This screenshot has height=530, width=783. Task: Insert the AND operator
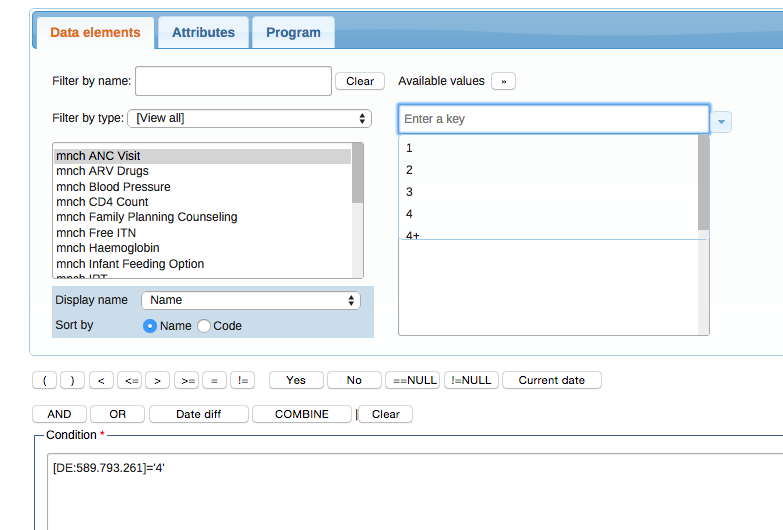(x=59, y=414)
